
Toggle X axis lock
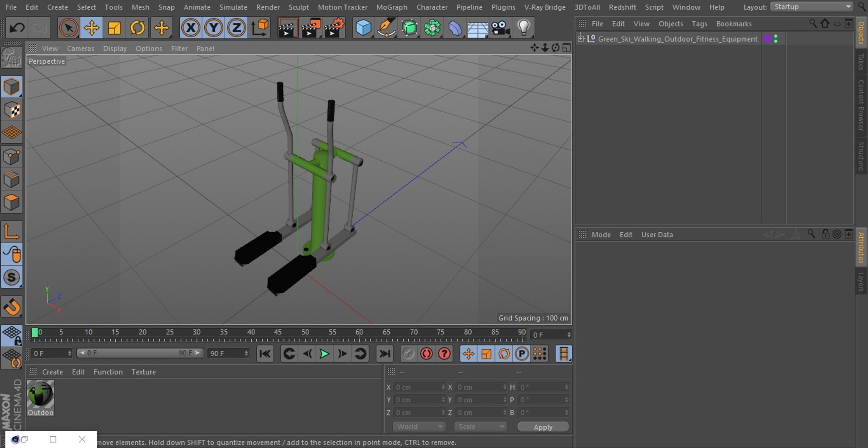point(191,28)
